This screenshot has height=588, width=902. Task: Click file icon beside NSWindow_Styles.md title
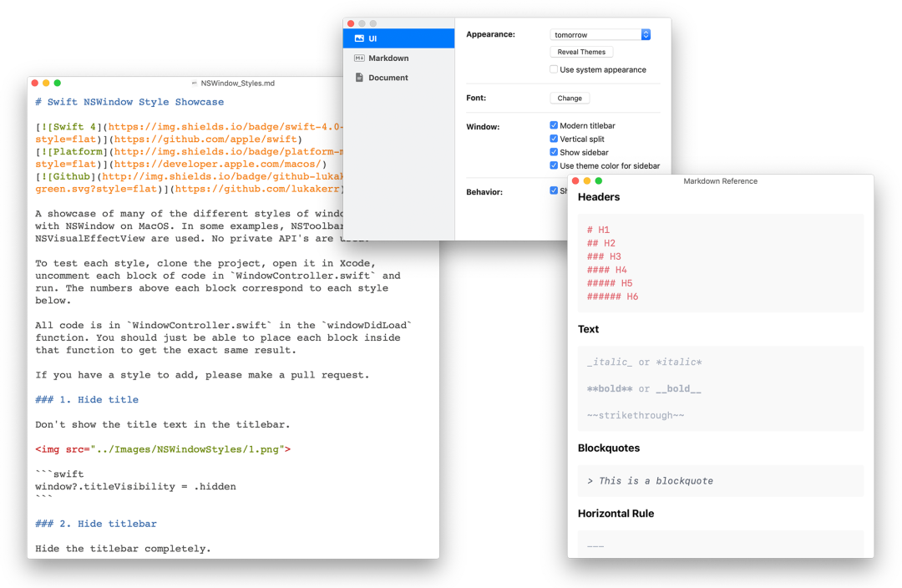[x=195, y=84]
